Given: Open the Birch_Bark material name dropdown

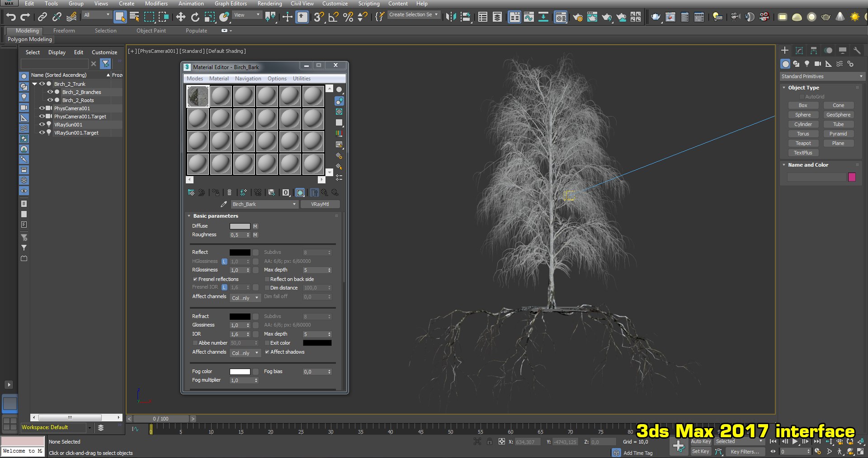Looking at the screenshot, I should 264,204.
